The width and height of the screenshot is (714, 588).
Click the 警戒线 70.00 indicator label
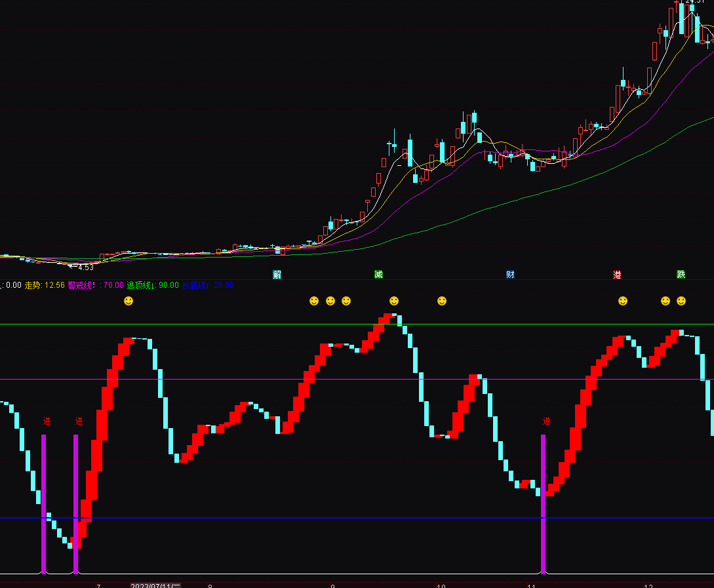[x=96, y=285]
